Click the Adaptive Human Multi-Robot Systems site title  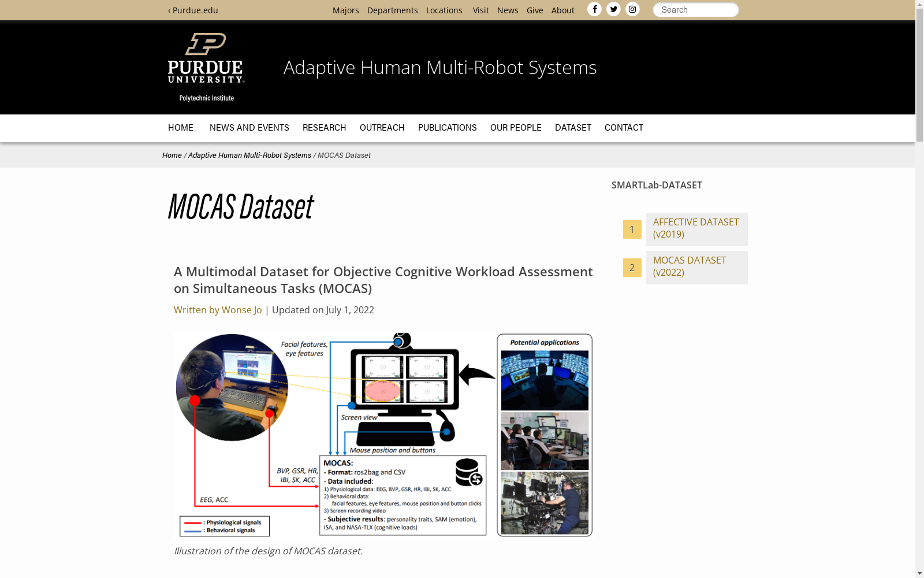[x=440, y=68]
